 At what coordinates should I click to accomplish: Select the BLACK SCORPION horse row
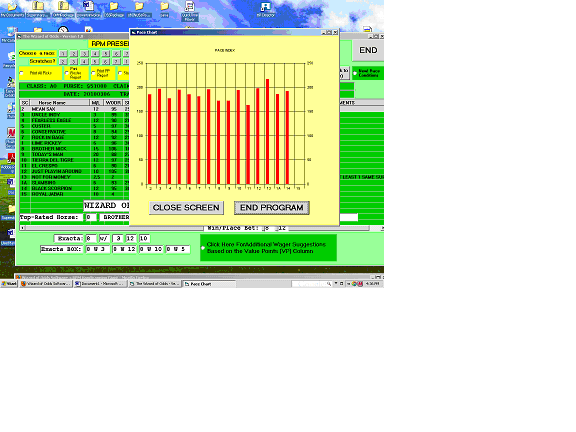[x=75, y=188]
